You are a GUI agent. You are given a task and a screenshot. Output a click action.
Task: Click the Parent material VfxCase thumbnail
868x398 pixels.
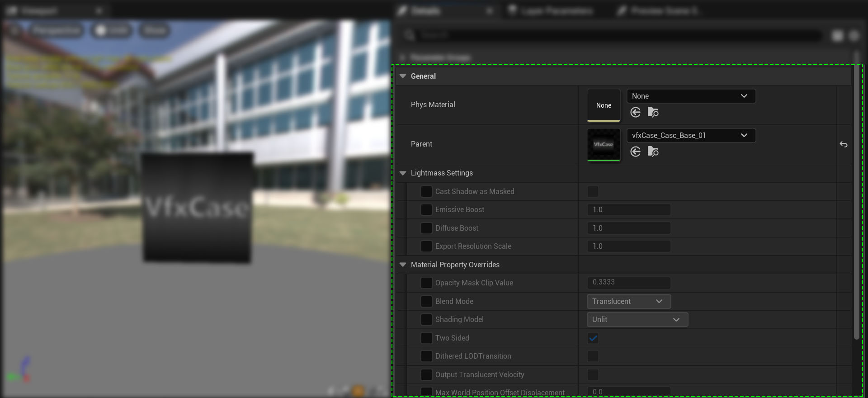click(x=604, y=144)
